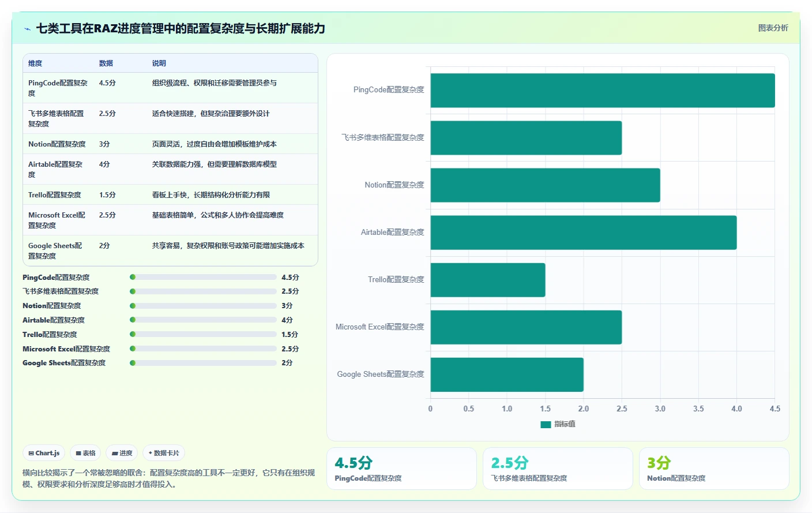Click the Airtable bar in the chart

coord(584,233)
